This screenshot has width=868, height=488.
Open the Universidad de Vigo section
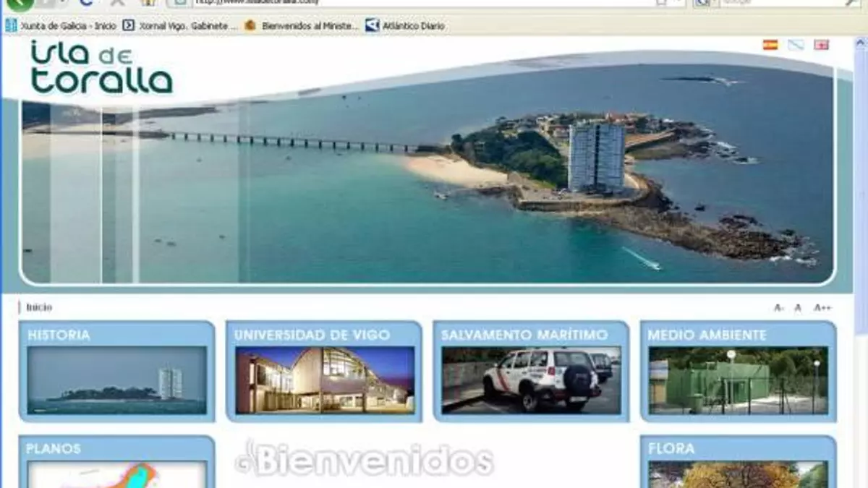[x=324, y=371]
